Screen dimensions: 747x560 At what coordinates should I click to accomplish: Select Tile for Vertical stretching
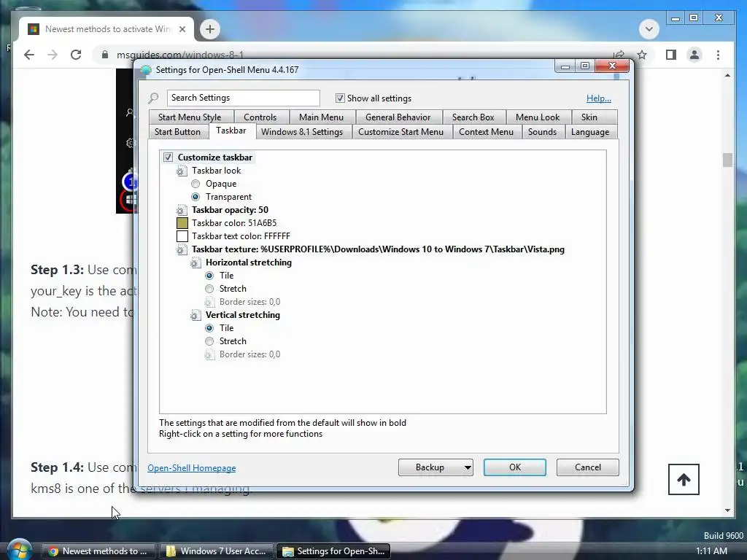click(209, 328)
